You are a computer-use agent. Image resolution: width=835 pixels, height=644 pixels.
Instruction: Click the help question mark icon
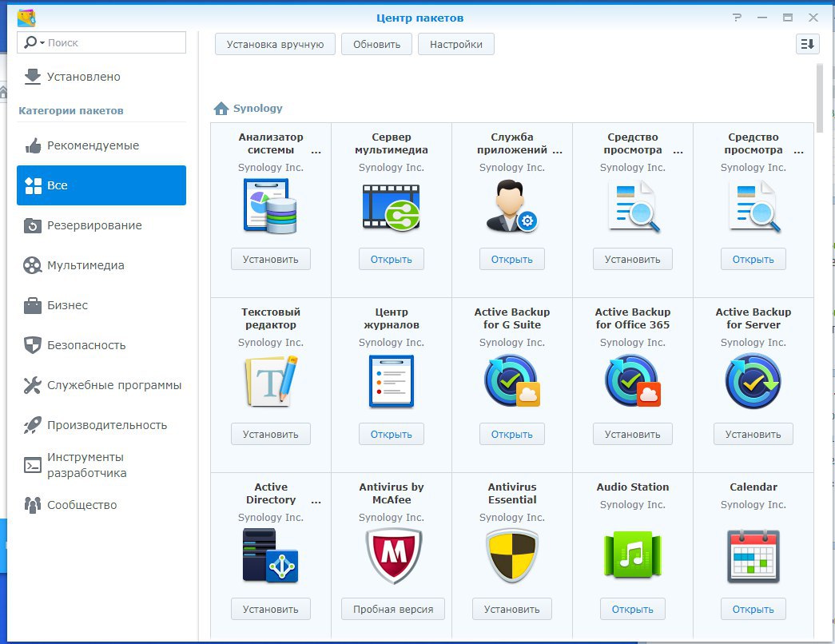[x=737, y=18]
